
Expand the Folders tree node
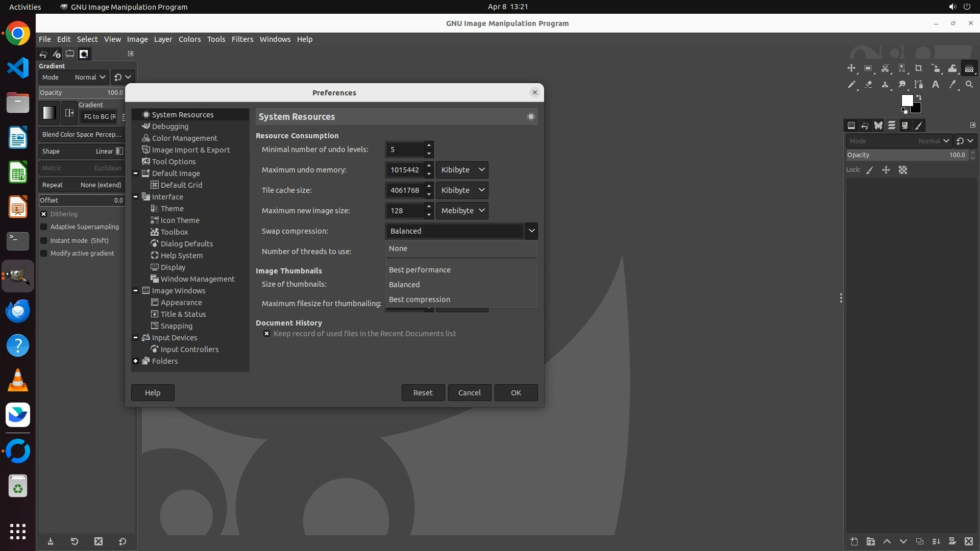click(x=136, y=361)
